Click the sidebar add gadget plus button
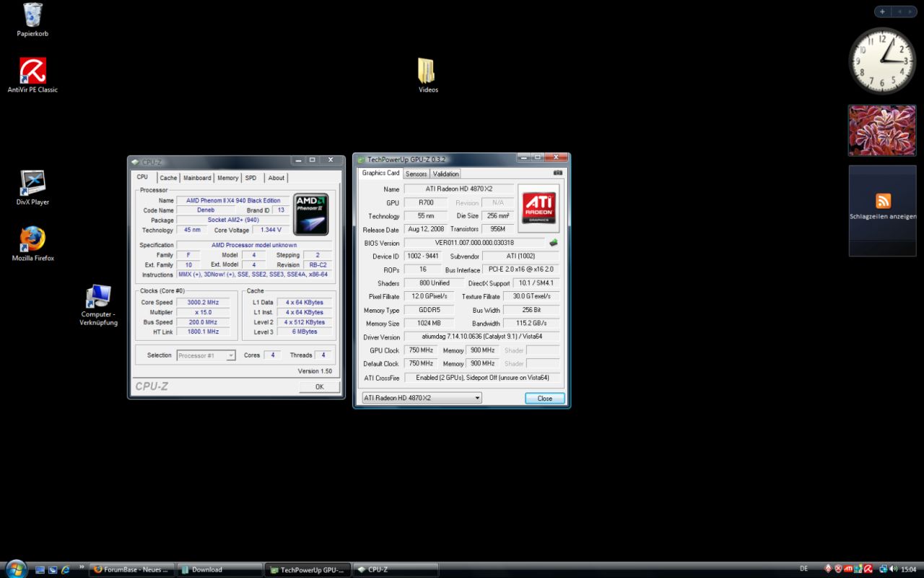The height and width of the screenshot is (578, 924). click(882, 12)
